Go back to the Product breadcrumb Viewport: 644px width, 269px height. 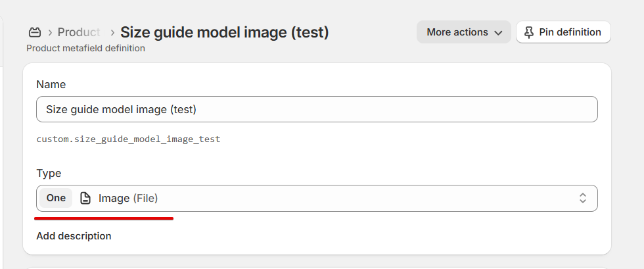point(78,32)
